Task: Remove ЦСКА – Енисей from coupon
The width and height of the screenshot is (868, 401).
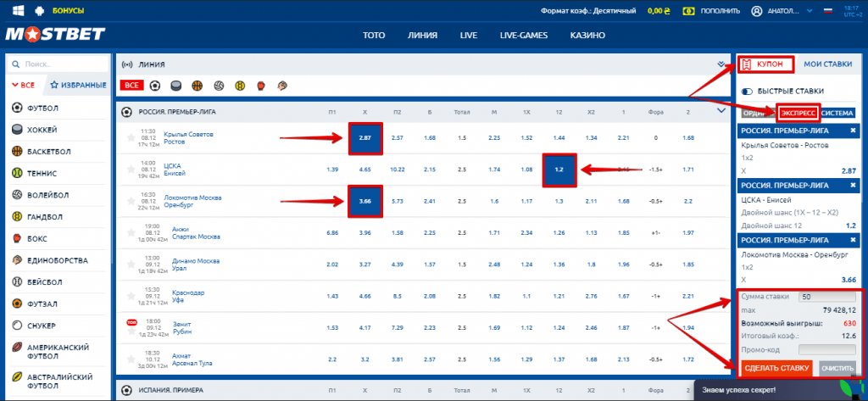Action: [853, 186]
